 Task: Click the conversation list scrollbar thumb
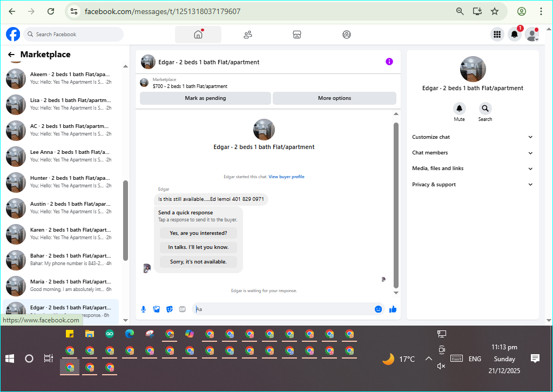click(x=125, y=221)
